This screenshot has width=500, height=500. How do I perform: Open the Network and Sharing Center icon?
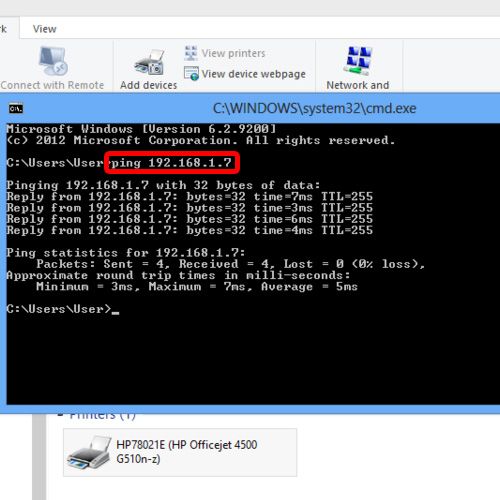tap(358, 61)
